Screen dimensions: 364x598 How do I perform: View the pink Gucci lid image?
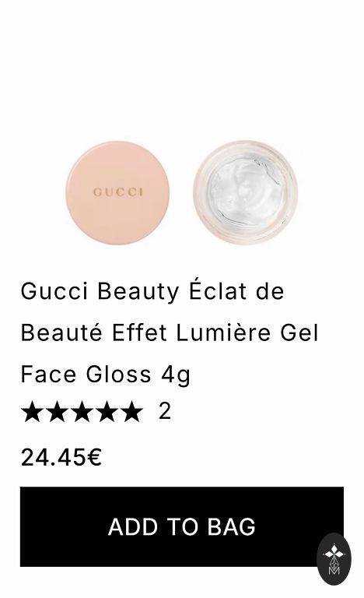117,192
